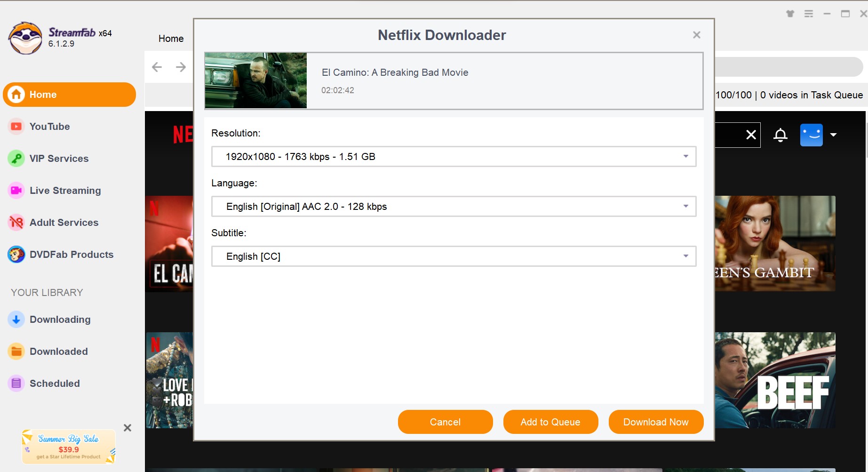Open Live Streaming section
This screenshot has height=472, width=868.
click(x=65, y=191)
